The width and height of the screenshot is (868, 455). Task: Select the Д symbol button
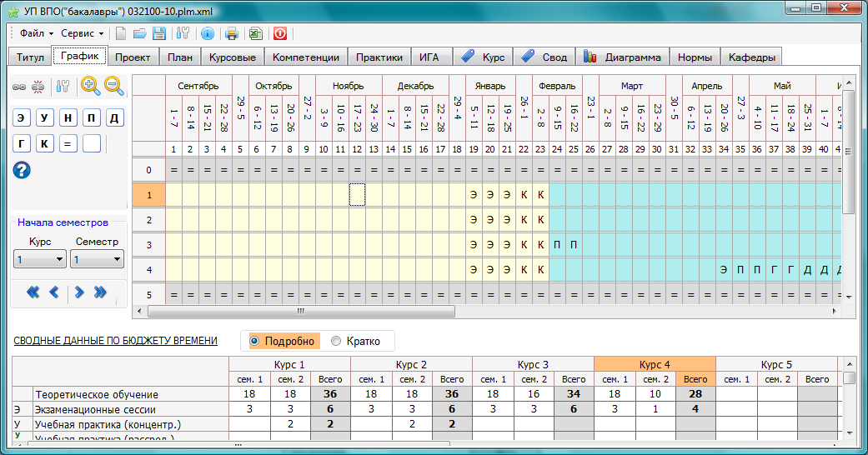pos(114,117)
